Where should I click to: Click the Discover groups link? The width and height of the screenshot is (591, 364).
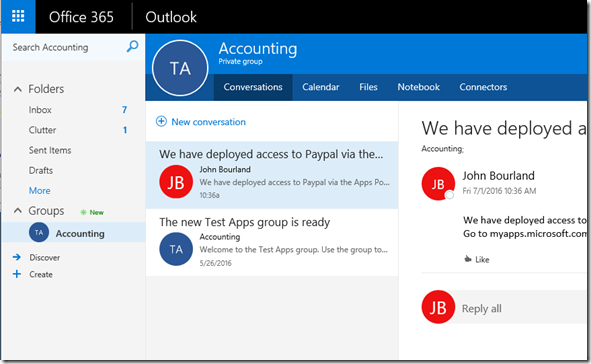pos(44,257)
